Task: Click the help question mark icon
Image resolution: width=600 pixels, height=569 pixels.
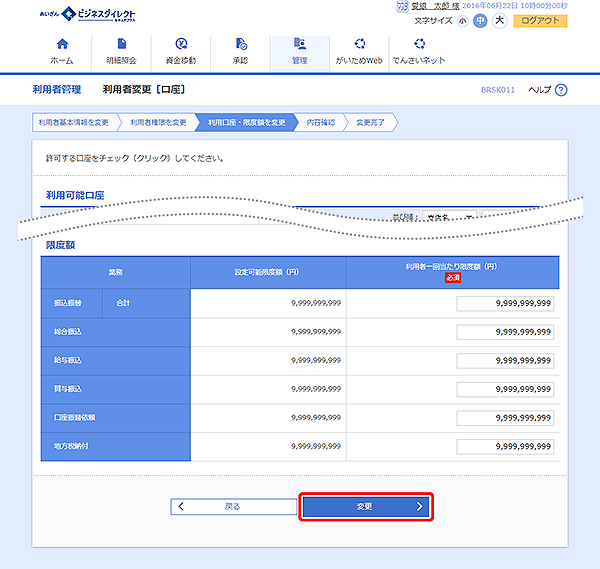Action: [561, 90]
